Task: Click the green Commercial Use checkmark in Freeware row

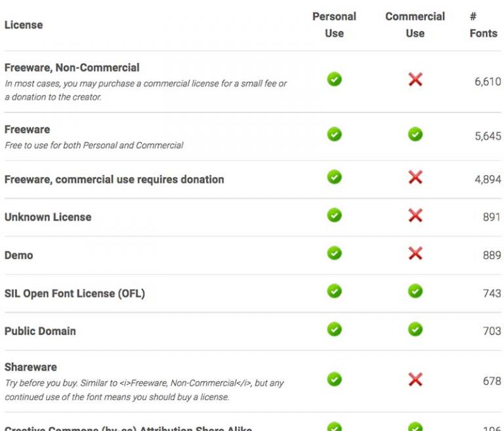Action: [415, 134]
